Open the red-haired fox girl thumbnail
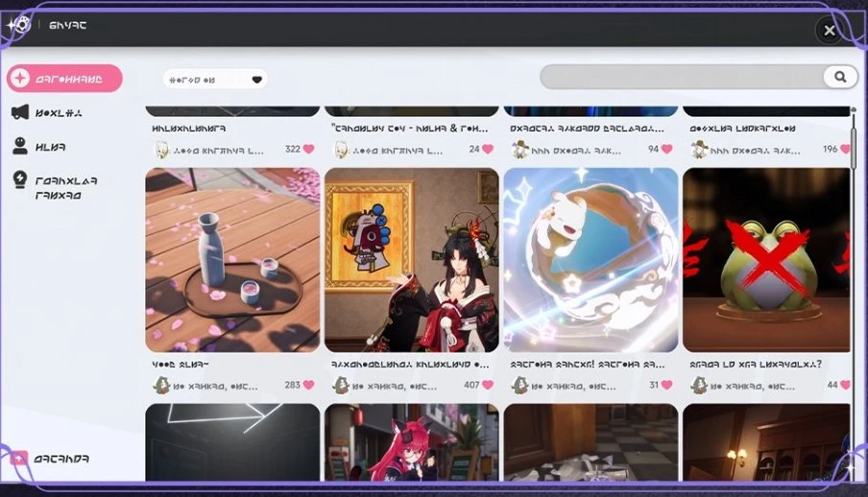This screenshot has width=868, height=497. point(412,442)
